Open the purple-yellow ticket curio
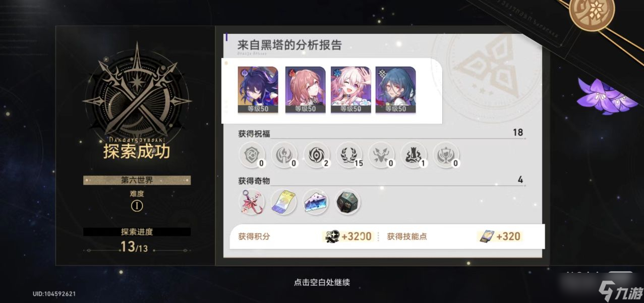The height and width of the screenshot is (303, 644). click(x=283, y=202)
